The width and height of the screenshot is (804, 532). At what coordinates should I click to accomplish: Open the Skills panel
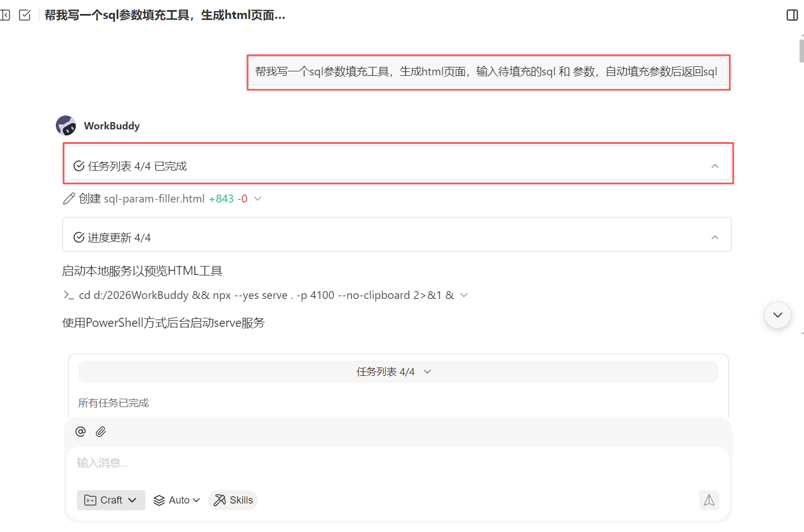233,500
